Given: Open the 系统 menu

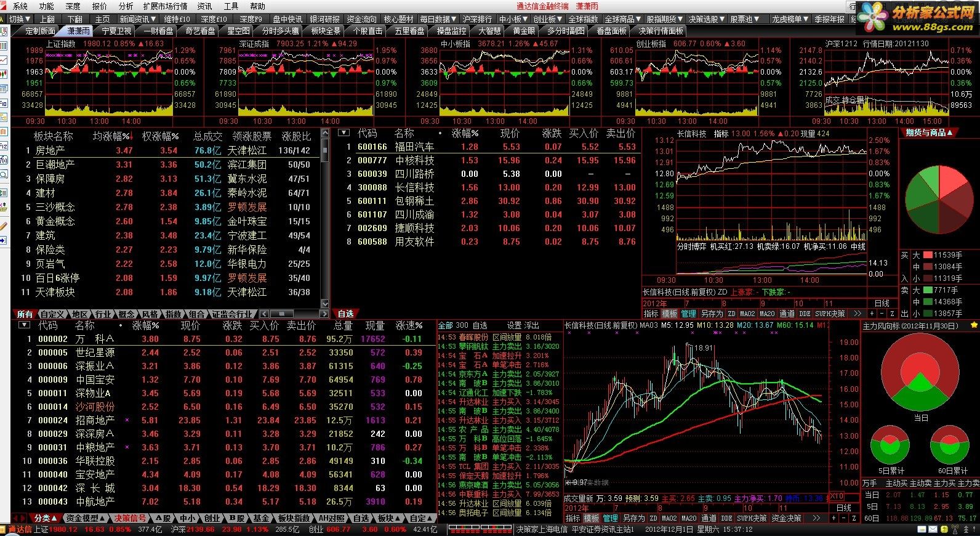Looking at the screenshot, I should click(20, 6).
